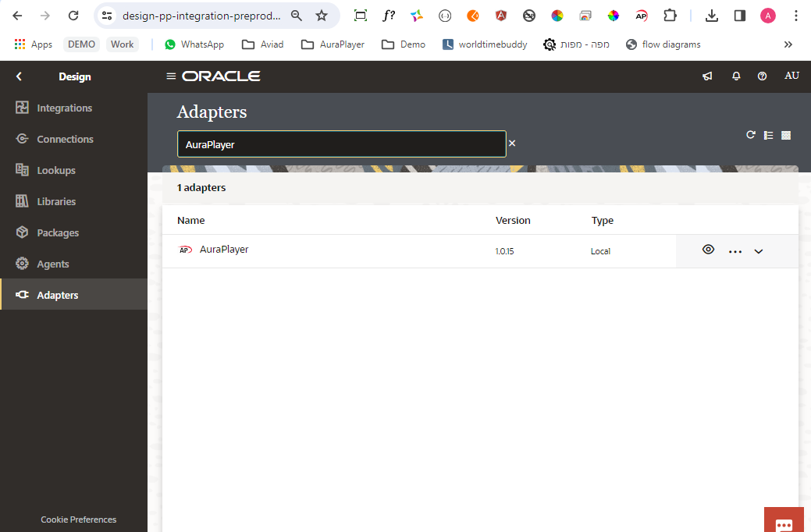Image resolution: width=811 pixels, height=532 pixels.
Task: Open the Work bookmark
Action: (x=122, y=44)
